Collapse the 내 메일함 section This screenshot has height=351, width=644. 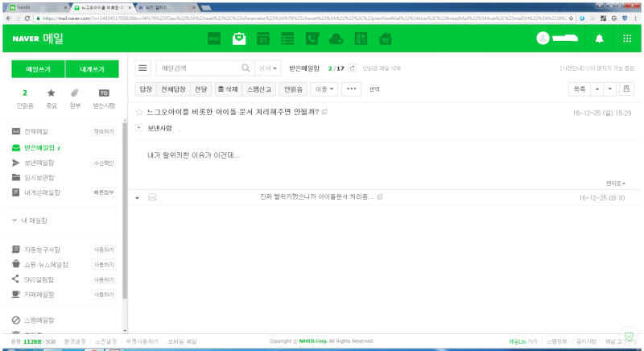14,221
